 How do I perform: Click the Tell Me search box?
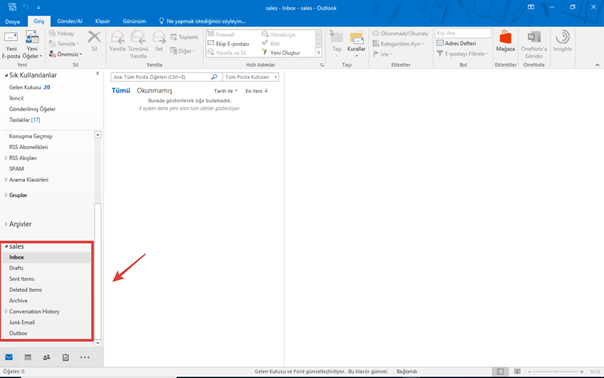pyautogui.click(x=203, y=21)
